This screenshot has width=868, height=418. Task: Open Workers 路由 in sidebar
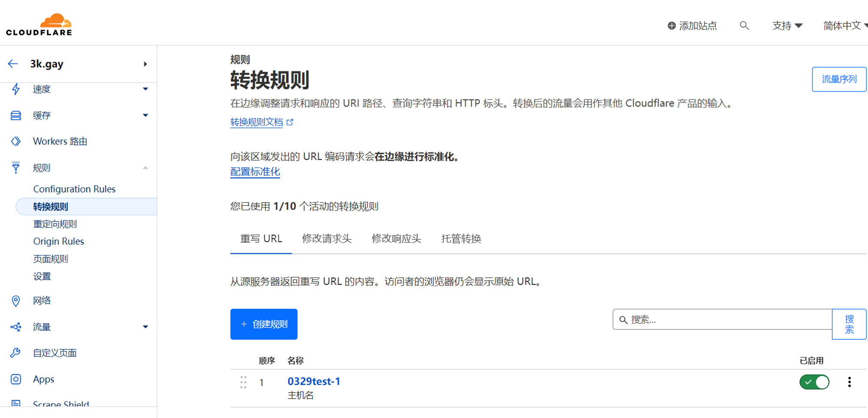[x=60, y=141]
